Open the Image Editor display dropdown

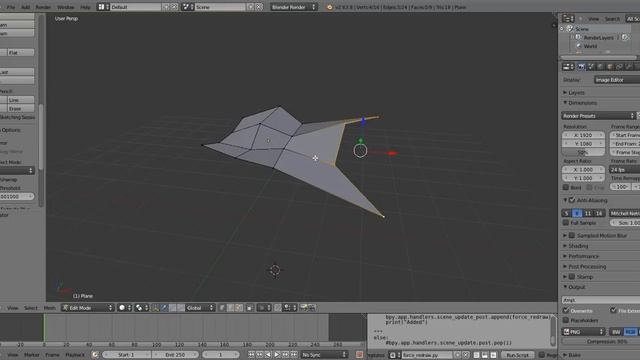(x=617, y=80)
